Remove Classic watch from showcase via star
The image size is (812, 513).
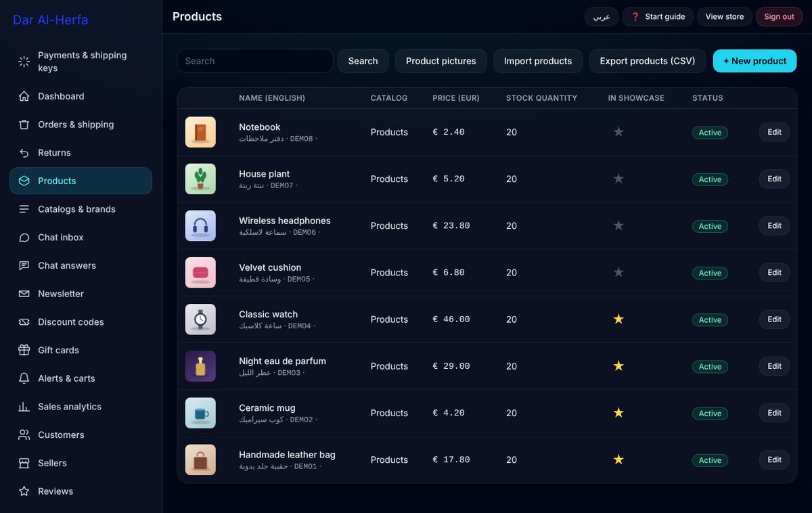(x=618, y=319)
